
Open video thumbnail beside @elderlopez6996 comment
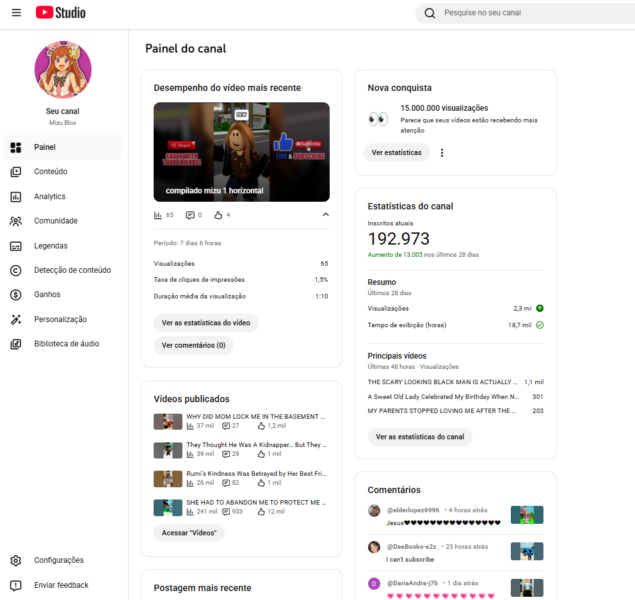tap(527, 515)
